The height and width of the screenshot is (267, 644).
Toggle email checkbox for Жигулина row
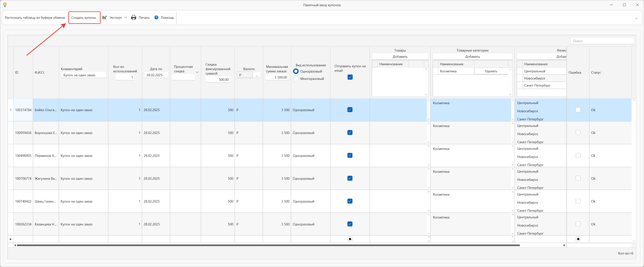click(x=350, y=178)
